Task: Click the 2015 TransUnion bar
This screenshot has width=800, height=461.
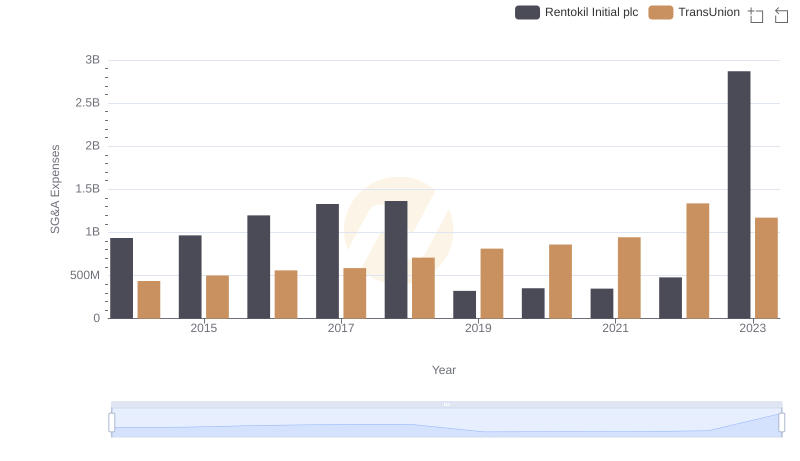Action: point(217,297)
